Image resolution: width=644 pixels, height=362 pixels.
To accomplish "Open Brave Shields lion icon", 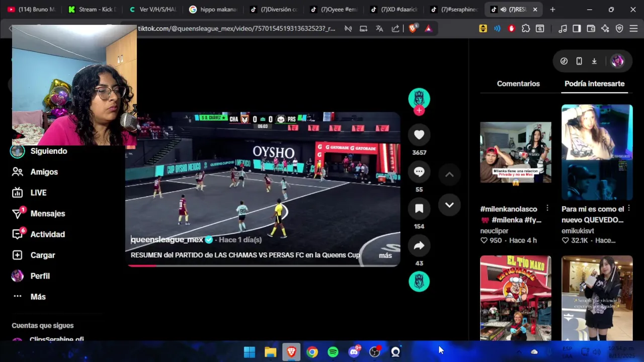I will pos(413,29).
